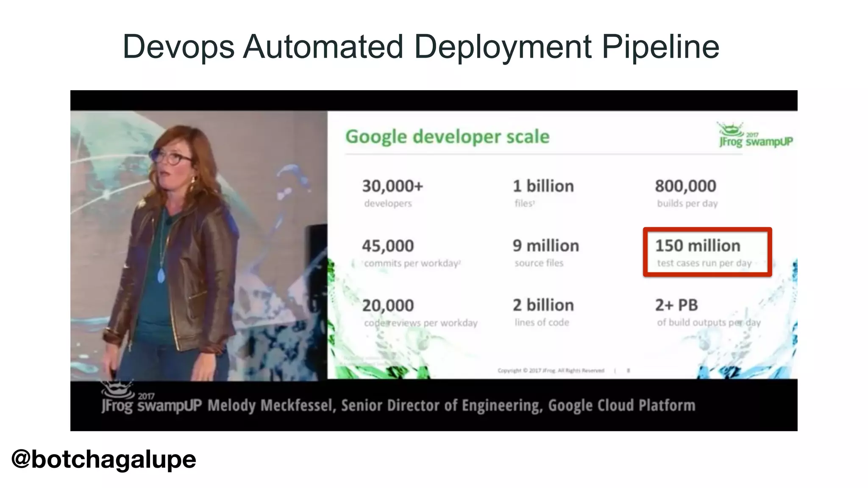Select the '1 billion' files figure
The image size is (868, 488).
pyautogui.click(x=543, y=186)
